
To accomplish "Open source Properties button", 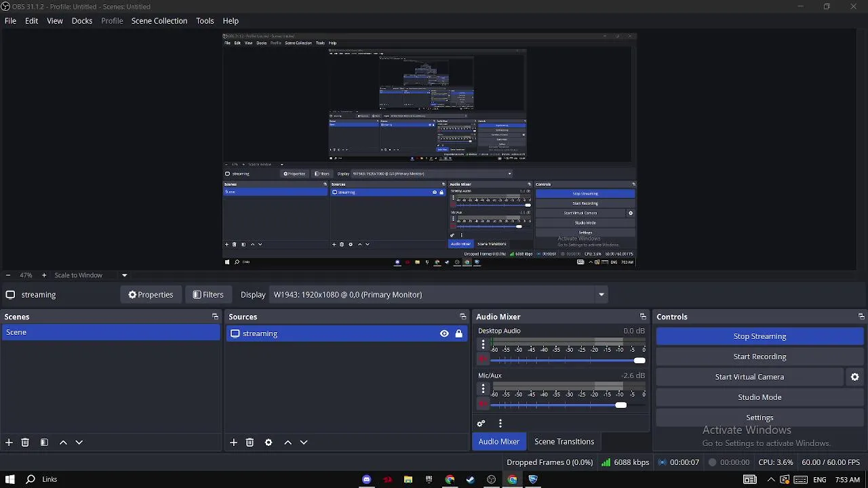I will [x=151, y=295].
